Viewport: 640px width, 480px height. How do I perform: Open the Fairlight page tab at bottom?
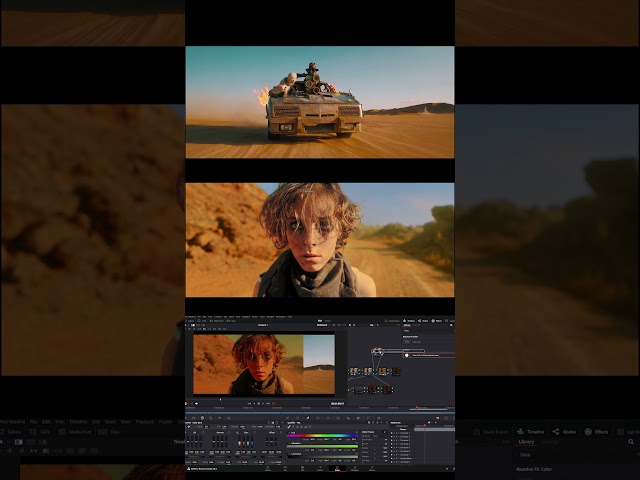tap(355, 468)
